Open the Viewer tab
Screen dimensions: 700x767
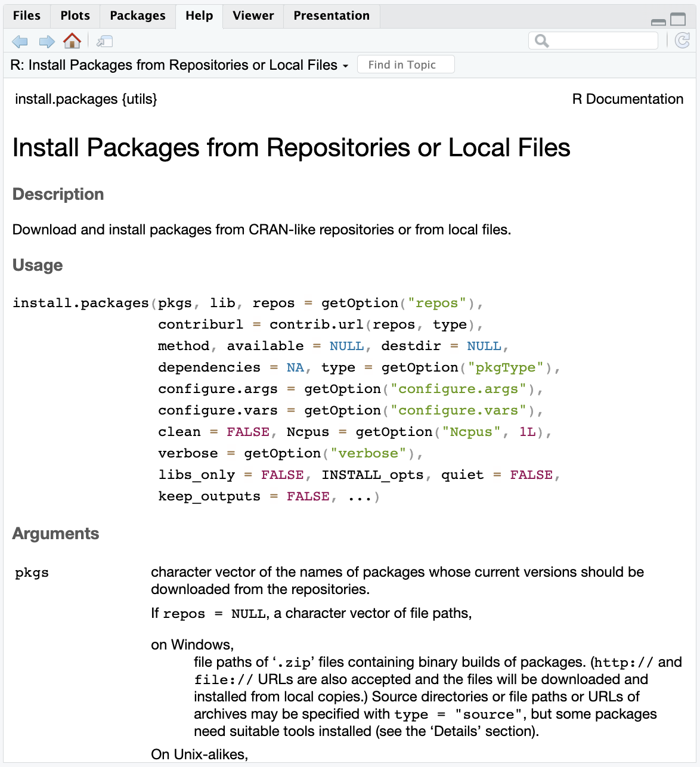tap(253, 16)
